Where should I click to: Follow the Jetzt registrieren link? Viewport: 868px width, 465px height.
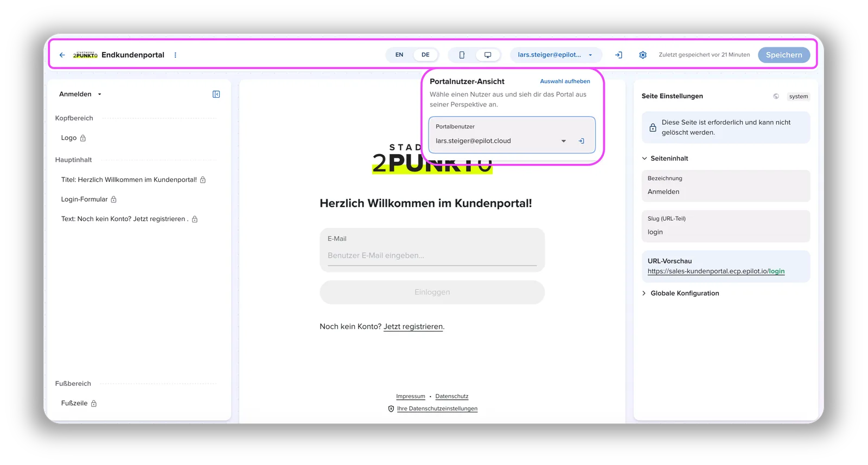point(413,327)
